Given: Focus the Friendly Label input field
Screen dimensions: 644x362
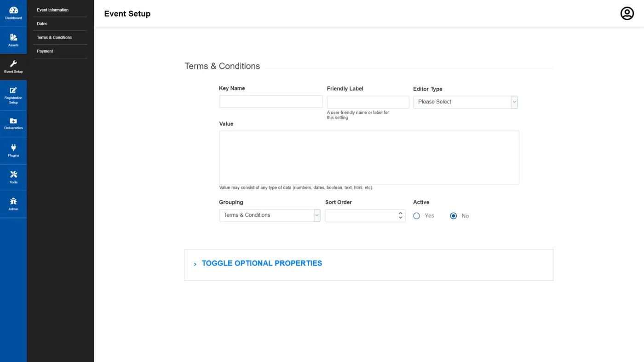Looking at the screenshot, I should (x=368, y=102).
